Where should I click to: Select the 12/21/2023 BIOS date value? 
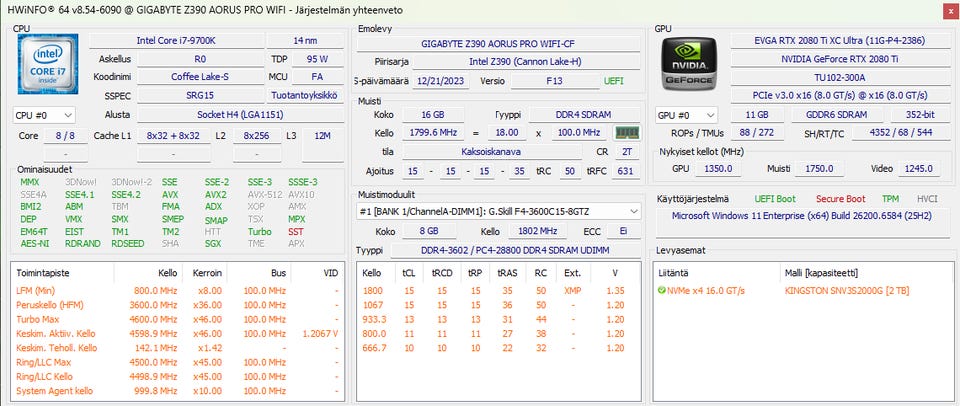441,81
